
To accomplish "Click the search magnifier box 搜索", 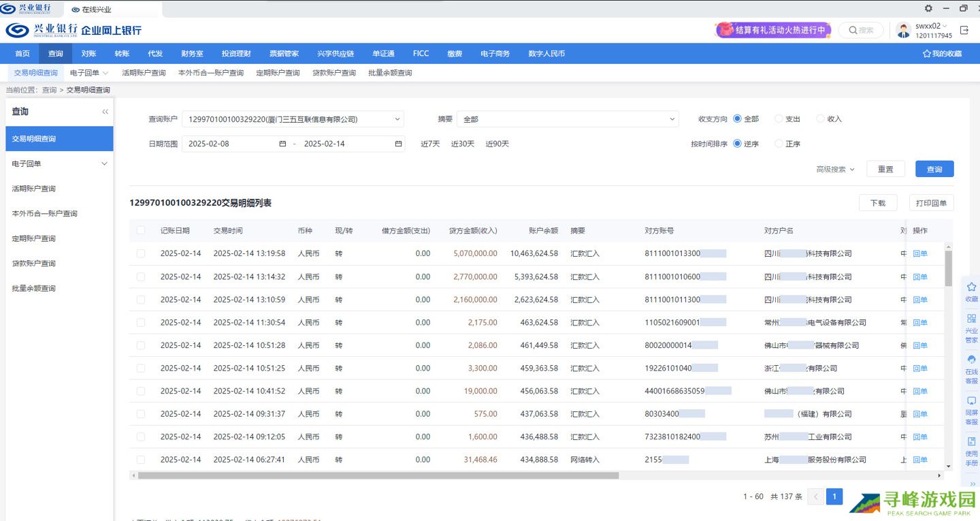I will tap(860, 30).
